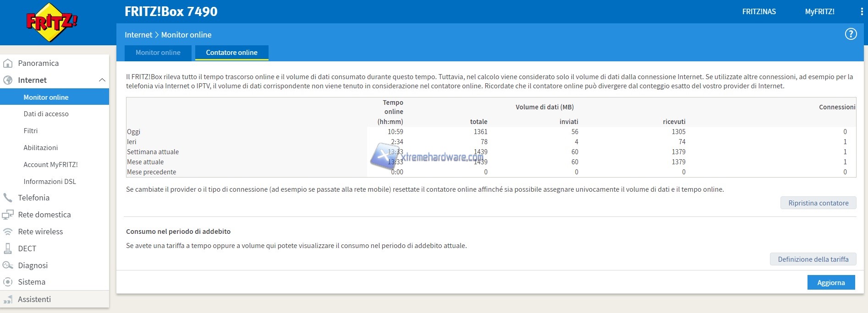Screen dimensions: 868x313
Task: Collapse the Internet menu chevron
Action: 102,80
